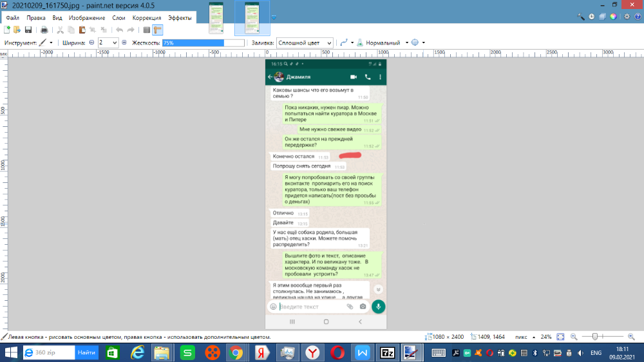
Task: Open Yandex browser red Y on taskbar
Action: point(312,352)
